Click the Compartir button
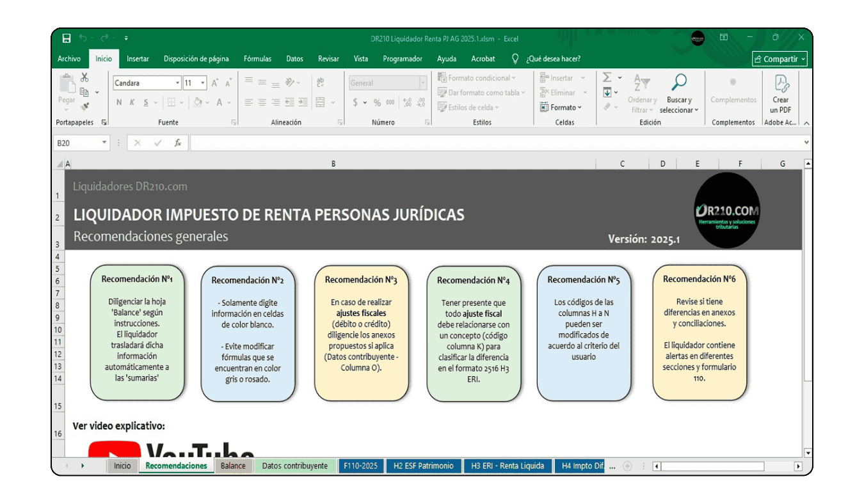Viewport: 864px width, 504px height. point(779,58)
